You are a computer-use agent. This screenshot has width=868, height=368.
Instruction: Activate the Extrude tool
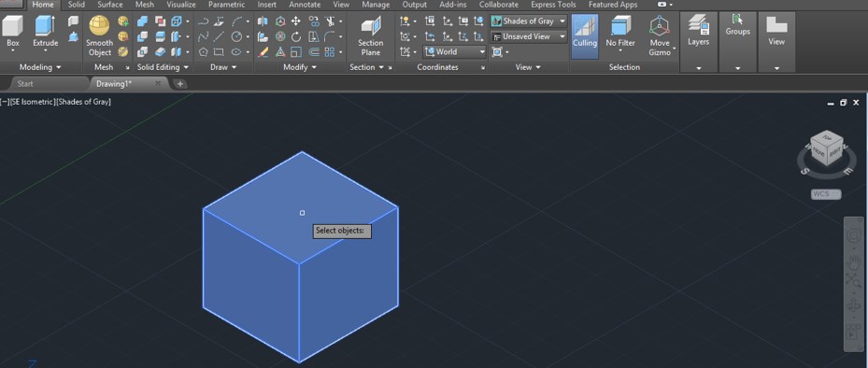tap(46, 31)
